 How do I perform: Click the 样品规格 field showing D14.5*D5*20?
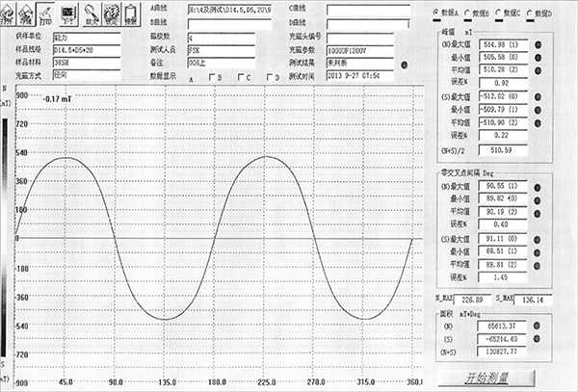[87, 46]
